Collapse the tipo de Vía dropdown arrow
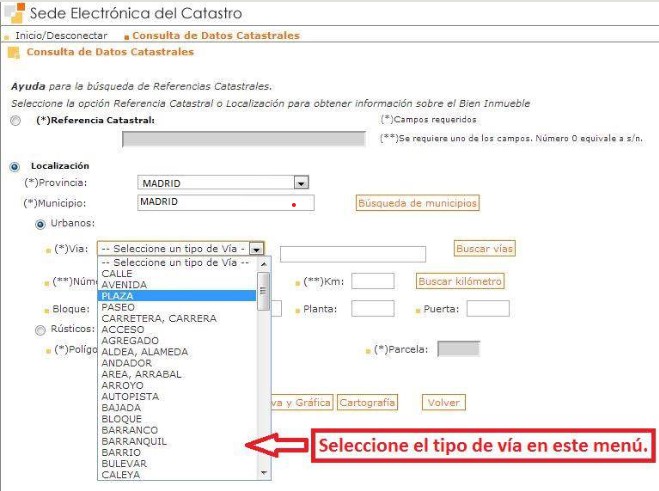This screenshot has height=491, width=659. tap(257, 249)
